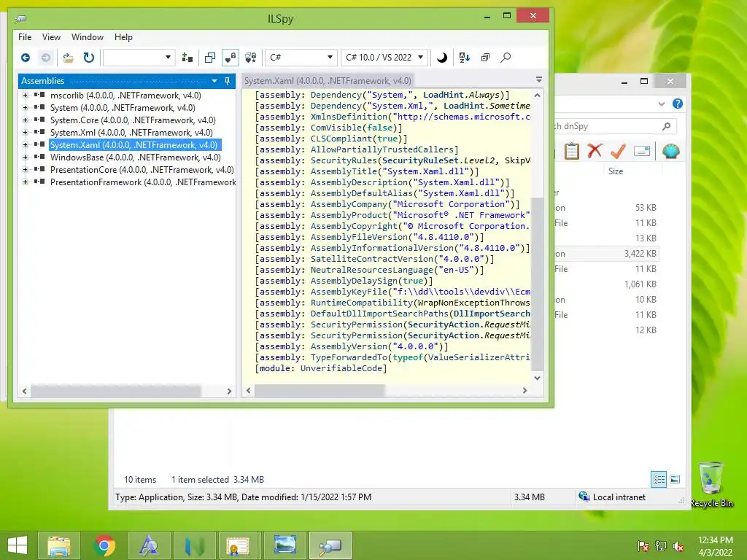Switch Explorer to details view icon
747x560 pixels.
click(x=659, y=480)
